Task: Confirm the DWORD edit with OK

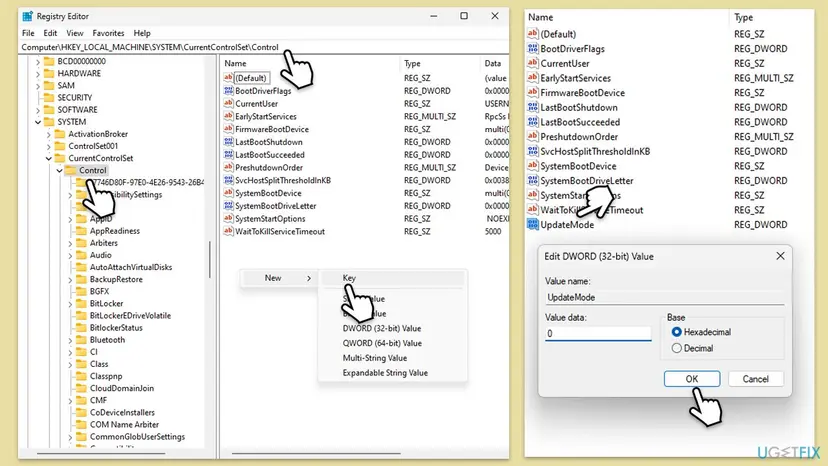Action: [x=692, y=379]
